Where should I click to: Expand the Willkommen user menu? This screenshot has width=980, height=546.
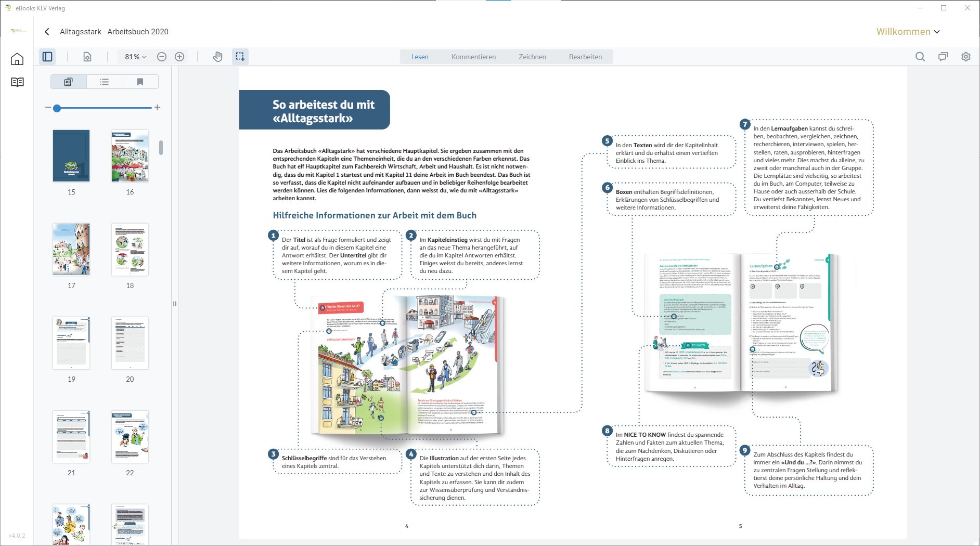tap(908, 32)
